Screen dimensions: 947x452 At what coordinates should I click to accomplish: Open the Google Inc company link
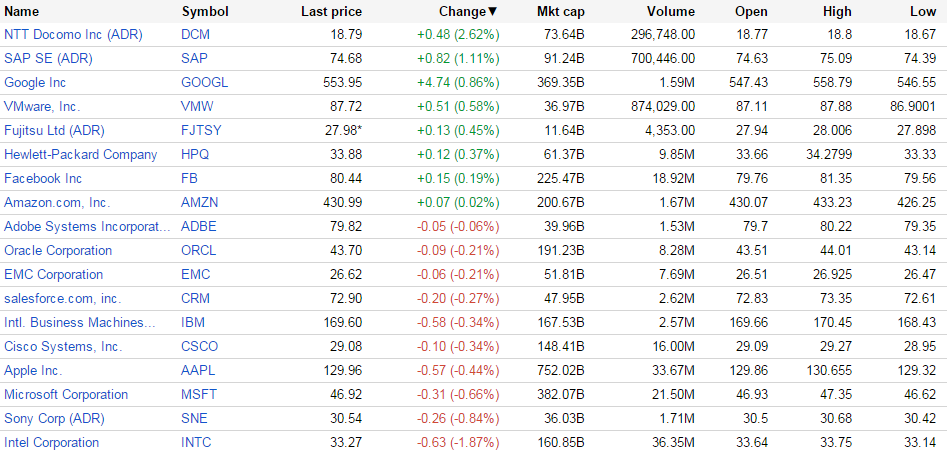(x=35, y=82)
